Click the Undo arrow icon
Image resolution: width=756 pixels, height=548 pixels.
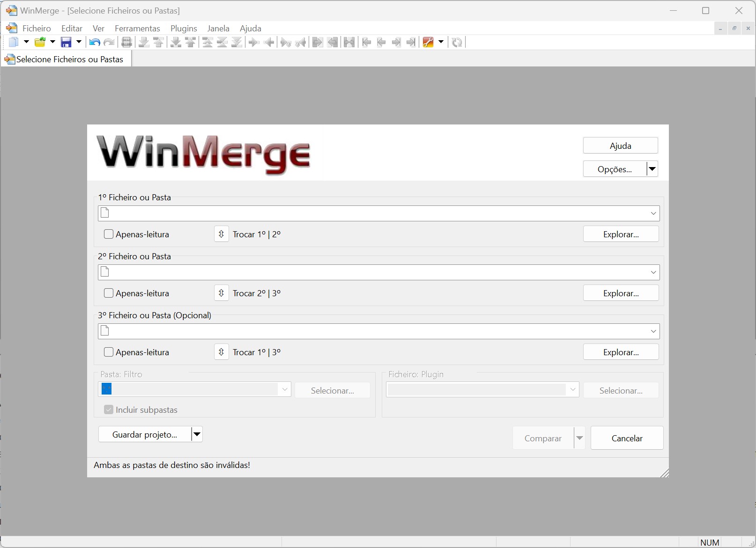pyautogui.click(x=95, y=42)
